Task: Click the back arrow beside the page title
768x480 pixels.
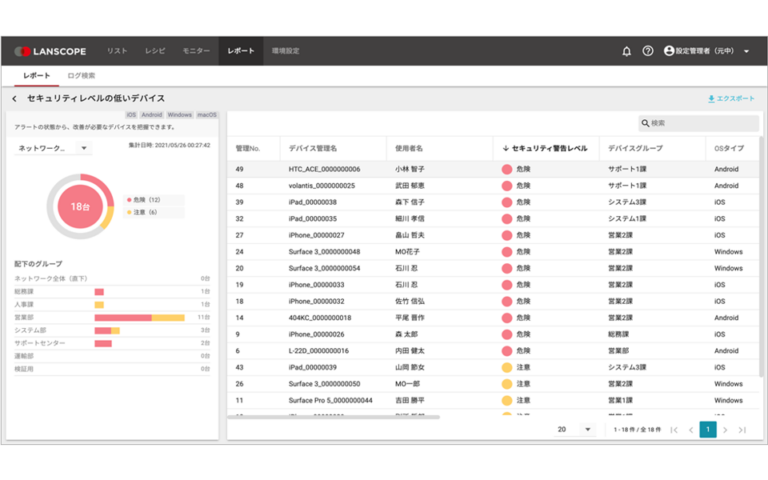Action: pyautogui.click(x=14, y=99)
